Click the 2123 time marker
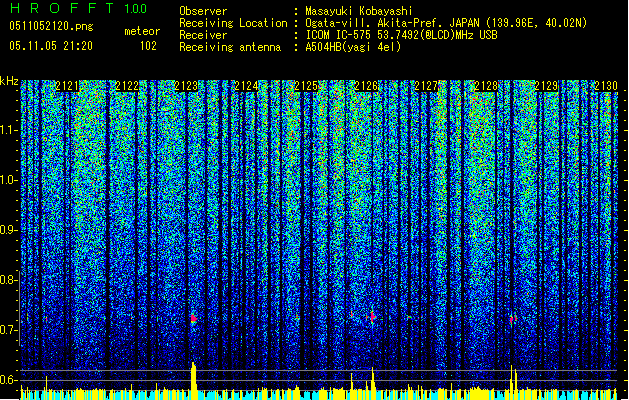The image size is (629, 400). 186,86
